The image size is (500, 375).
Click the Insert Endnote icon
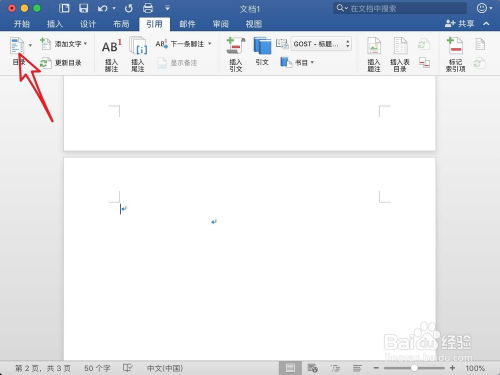click(138, 46)
